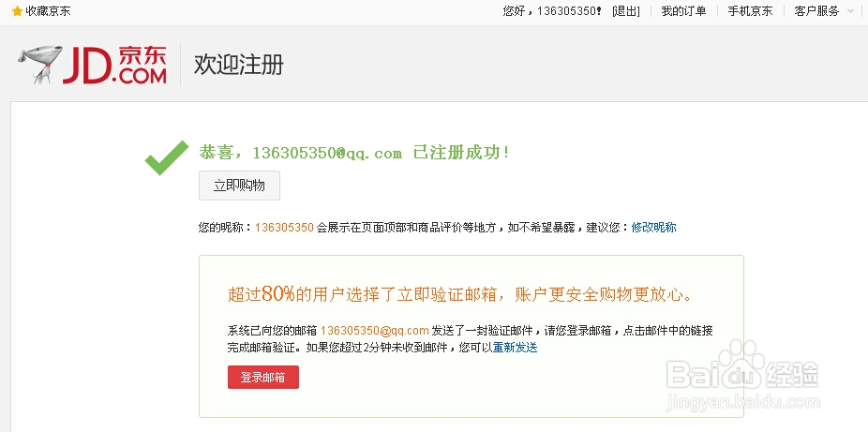Open 我的订单 in the top bar
Screen dimensions: 868x432
[x=683, y=11]
